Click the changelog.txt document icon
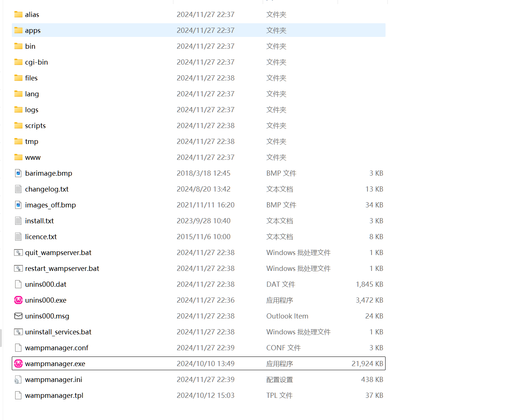The width and height of the screenshot is (511, 420). coord(18,189)
